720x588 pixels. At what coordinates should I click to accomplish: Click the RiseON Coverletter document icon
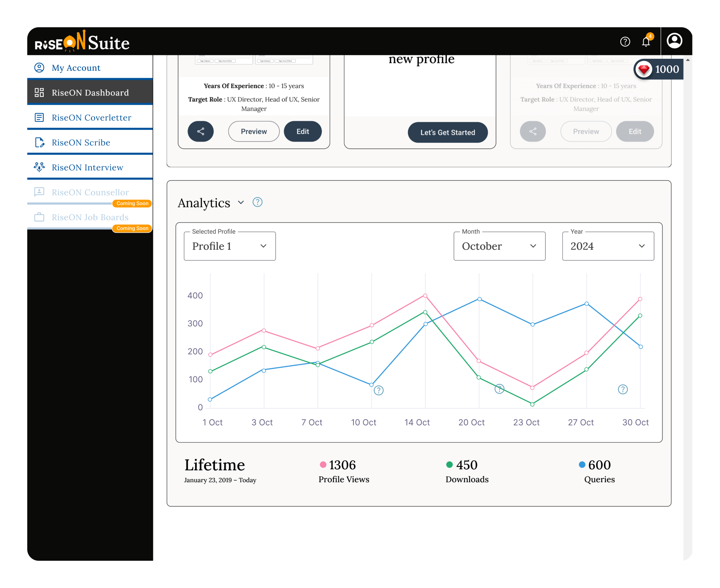pos(39,117)
